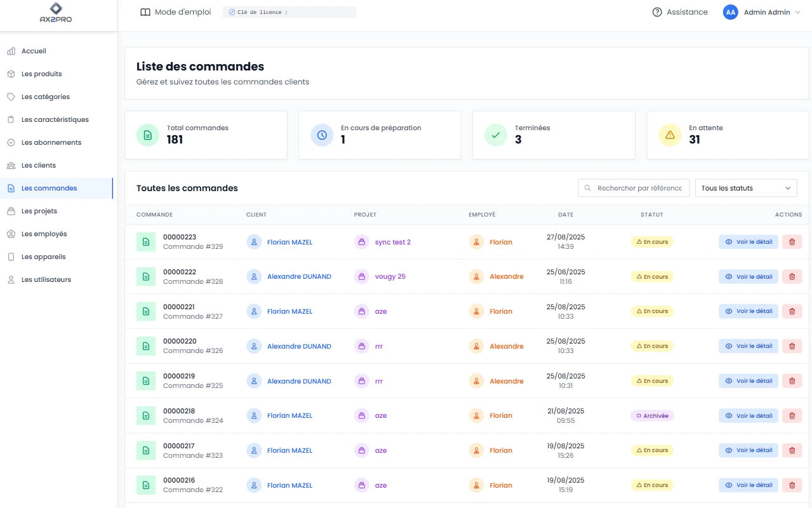Open client Alexandre DUNAND's profile link
The image size is (812, 508).
point(298,276)
